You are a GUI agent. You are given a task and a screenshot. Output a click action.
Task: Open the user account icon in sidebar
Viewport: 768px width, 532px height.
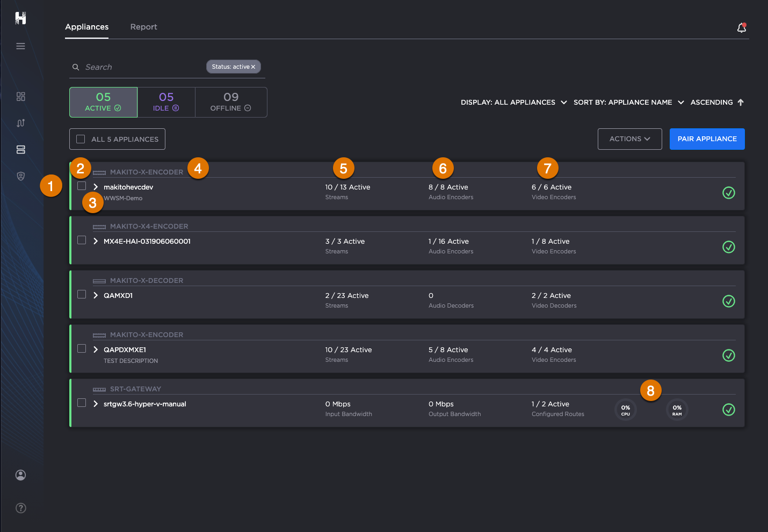pos(21,475)
